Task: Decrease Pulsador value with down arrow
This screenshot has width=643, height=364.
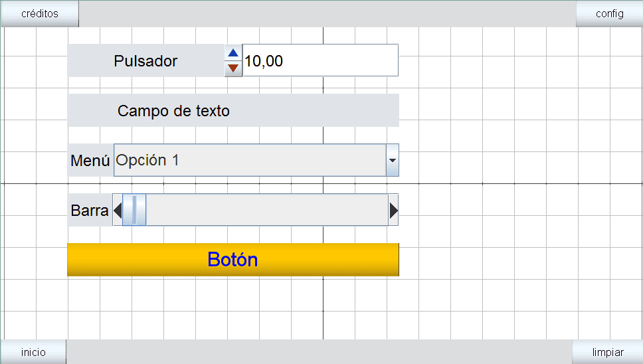Action: (233, 68)
